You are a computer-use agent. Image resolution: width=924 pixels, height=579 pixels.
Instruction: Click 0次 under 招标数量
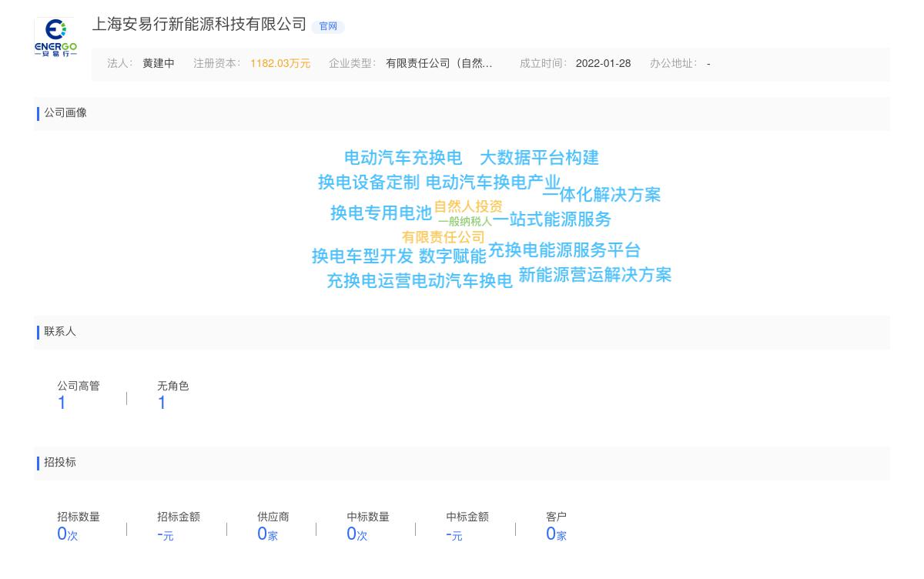click(66, 533)
